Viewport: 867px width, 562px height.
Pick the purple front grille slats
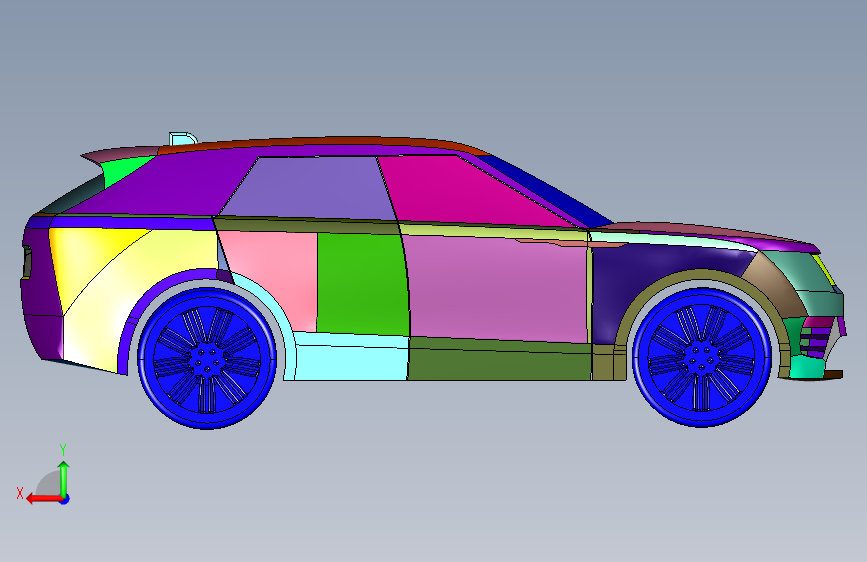click(x=817, y=336)
